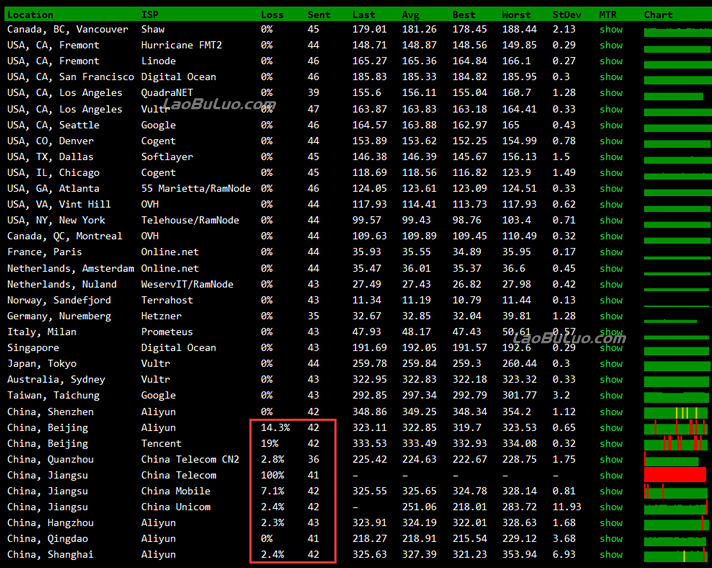Screen dimensions: 712x568
Task: Click sent count 47 for Vultr Los Angeles
Action: (x=313, y=109)
